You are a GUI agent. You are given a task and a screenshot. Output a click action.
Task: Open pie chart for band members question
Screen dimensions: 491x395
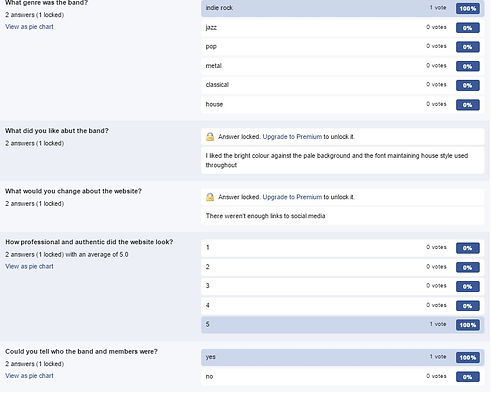point(29,376)
